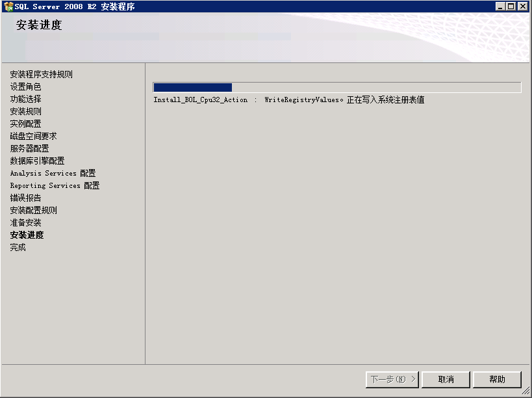This screenshot has width=532, height=398.
Task: Select Reporting Services 配置 step
Action: tap(55, 185)
